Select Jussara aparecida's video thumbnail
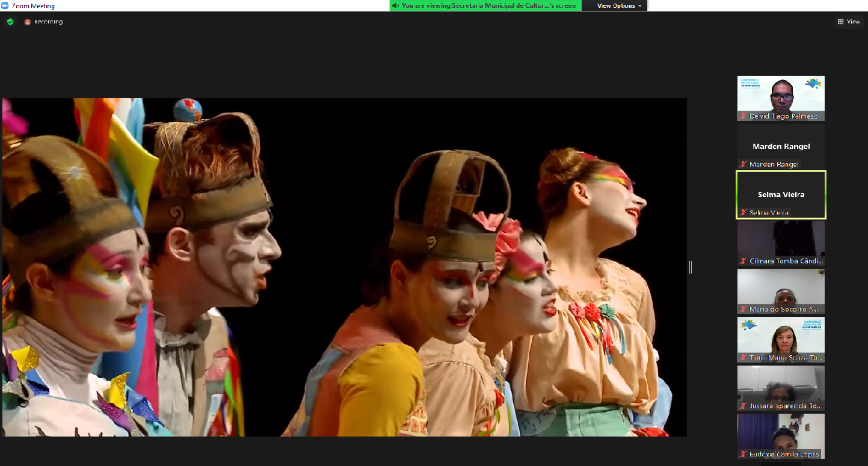868x466 pixels. [781, 388]
